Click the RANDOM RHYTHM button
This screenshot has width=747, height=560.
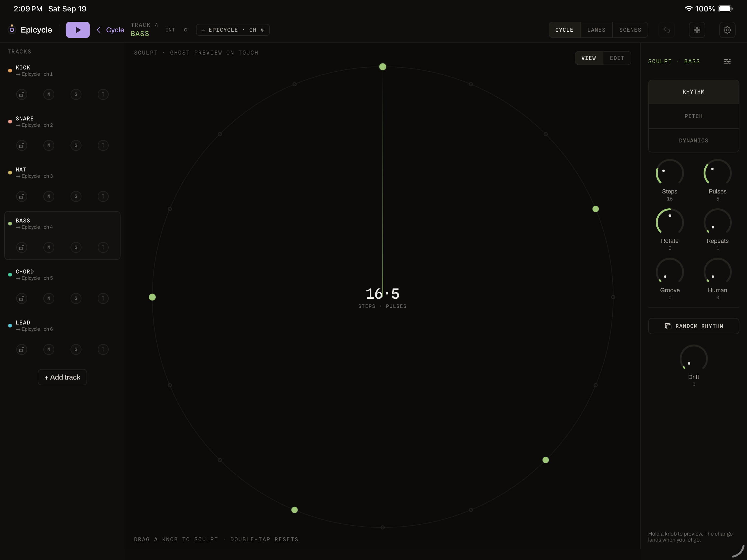click(x=693, y=326)
